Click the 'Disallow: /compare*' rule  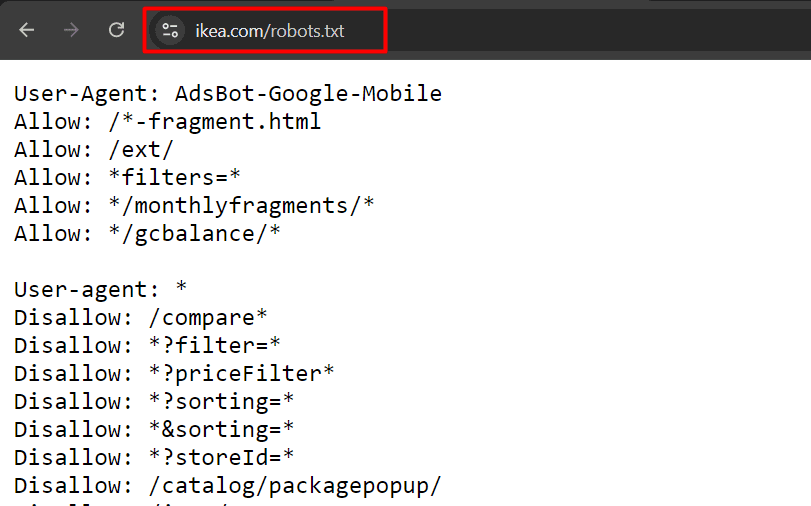(x=140, y=318)
